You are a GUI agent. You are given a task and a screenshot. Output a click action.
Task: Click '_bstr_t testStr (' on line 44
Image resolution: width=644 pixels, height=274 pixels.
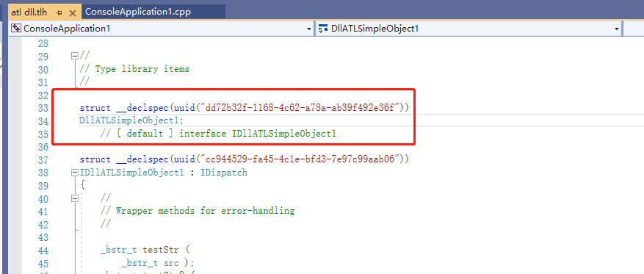point(146,250)
